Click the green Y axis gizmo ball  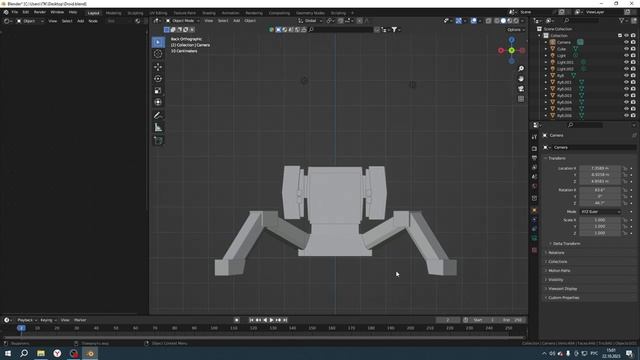[511, 50]
